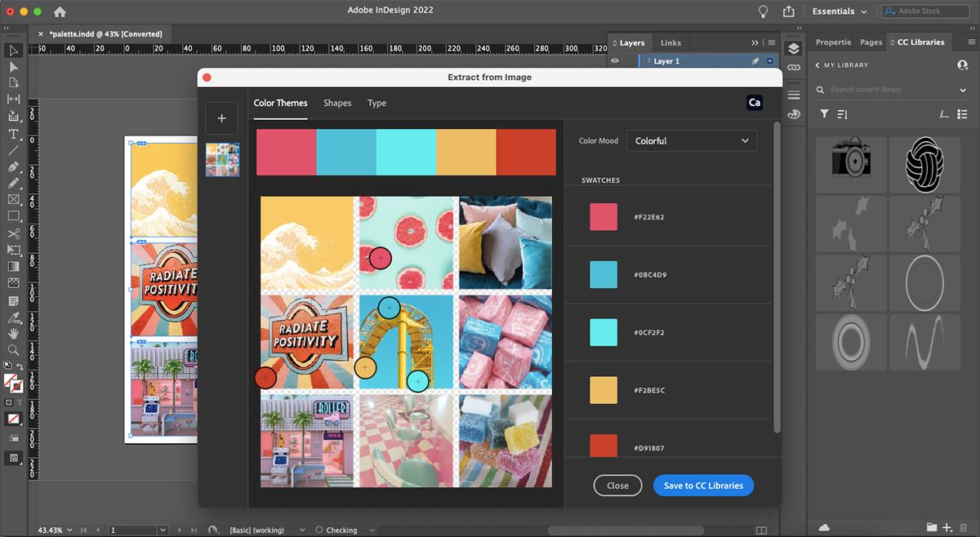Select the Scissors tool
980x537 pixels.
click(x=14, y=233)
